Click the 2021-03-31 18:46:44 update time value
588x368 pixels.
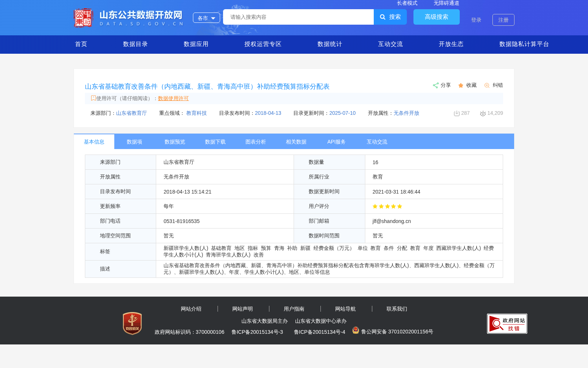click(x=396, y=192)
